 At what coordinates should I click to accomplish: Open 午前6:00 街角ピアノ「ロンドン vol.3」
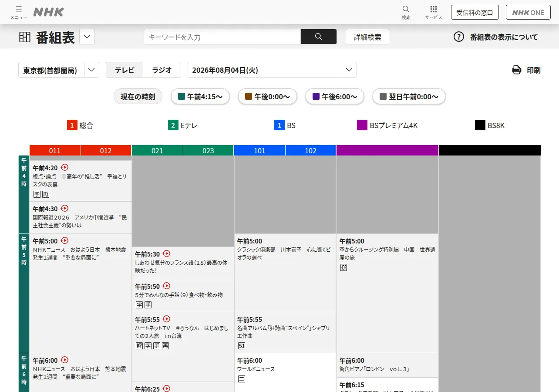coord(387,365)
